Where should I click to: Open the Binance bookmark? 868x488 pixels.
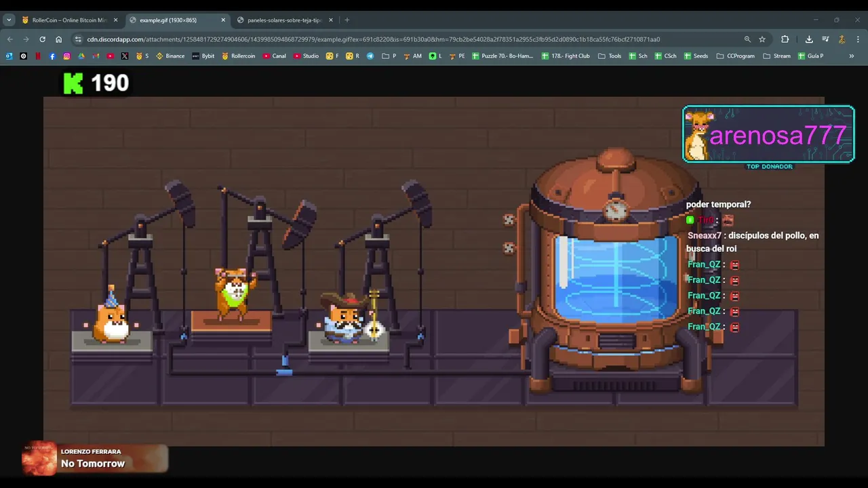tap(170, 56)
